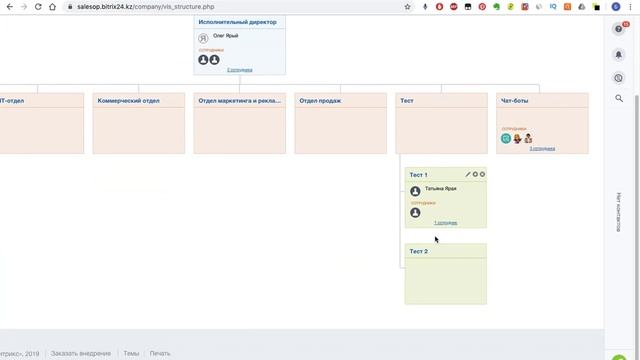Open the browser profile avatar

click(616, 7)
